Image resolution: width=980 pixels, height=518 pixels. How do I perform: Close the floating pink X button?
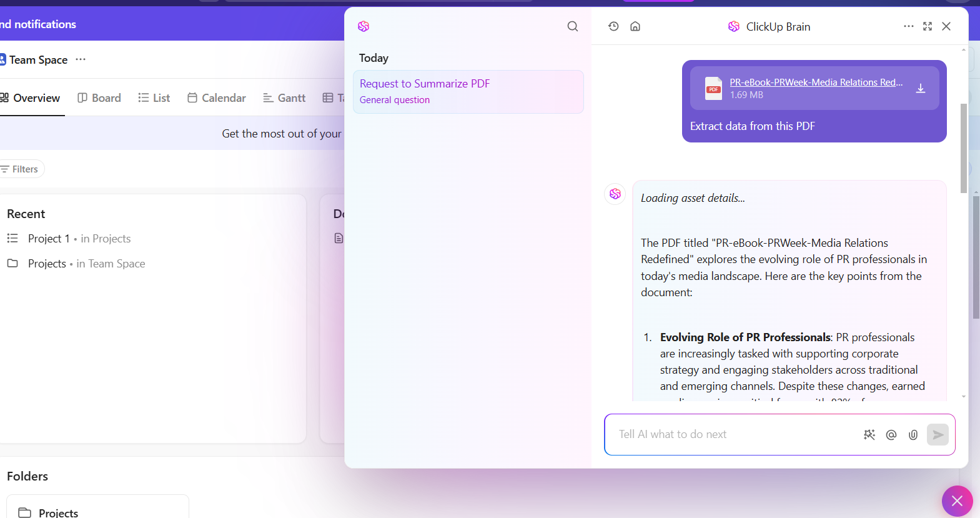(x=957, y=501)
